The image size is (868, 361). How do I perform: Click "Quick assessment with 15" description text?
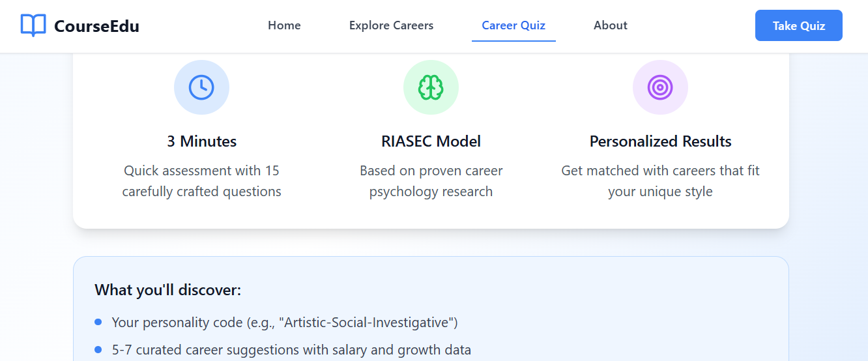pyautogui.click(x=201, y=171)
